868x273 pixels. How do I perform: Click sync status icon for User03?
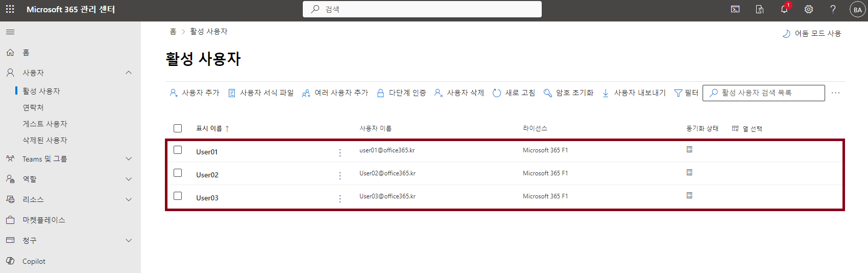click(689, 195)
